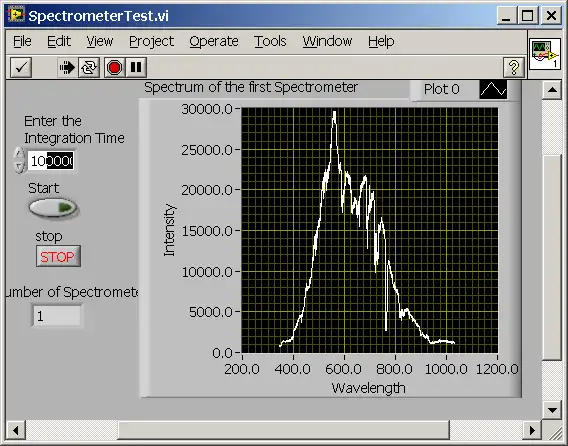Maximize the SpectrometerTest.vi window

tap(527, 16)
